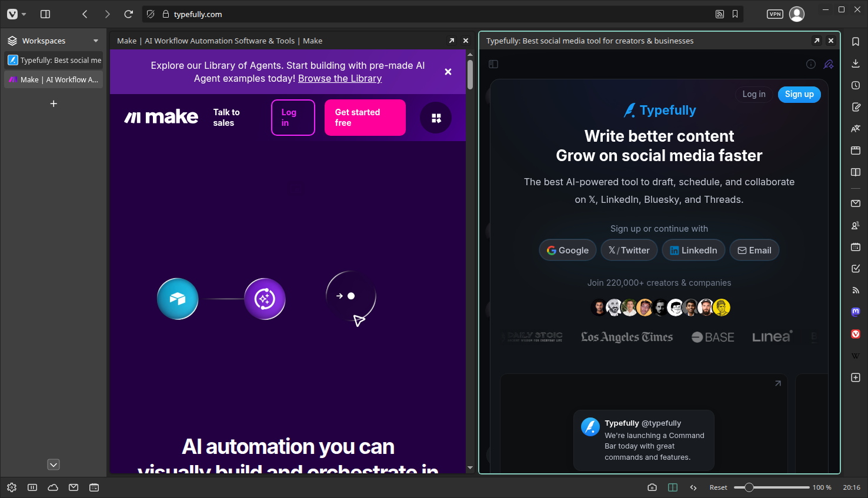The width and height of the screenshot is (868, 498).
Task: Open the Downloads panel
Action: 856,63
